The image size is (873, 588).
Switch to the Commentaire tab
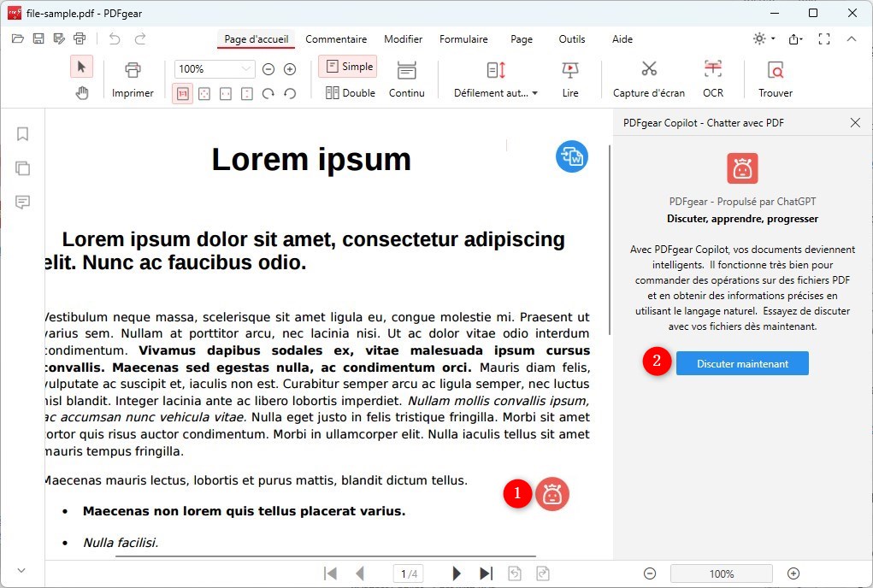pyautogui.click(x=336, y=39)
